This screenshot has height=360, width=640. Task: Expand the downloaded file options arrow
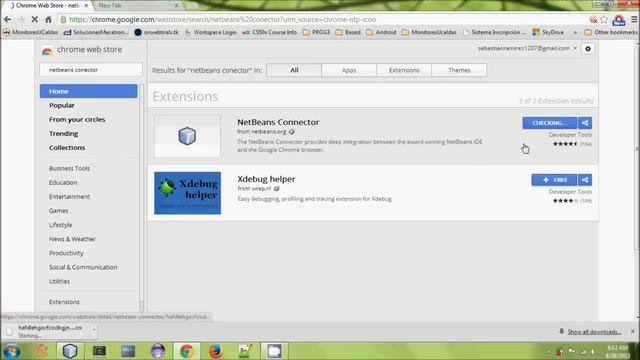click(x=94, y=330)
